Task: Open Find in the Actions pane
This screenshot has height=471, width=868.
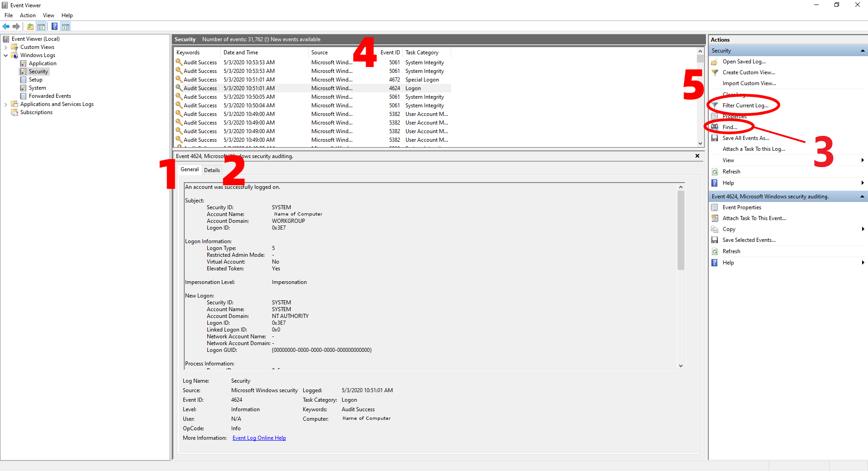Action: pos(730,127)
